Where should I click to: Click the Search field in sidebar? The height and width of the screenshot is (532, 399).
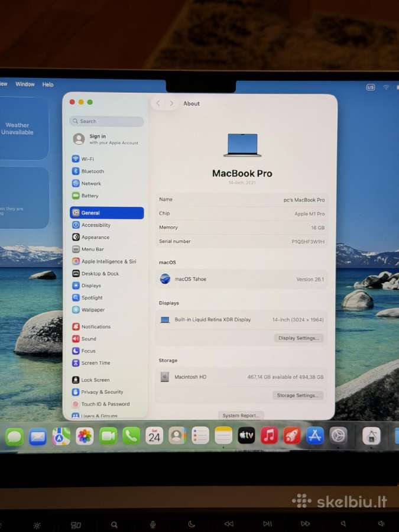pos(106,121)
